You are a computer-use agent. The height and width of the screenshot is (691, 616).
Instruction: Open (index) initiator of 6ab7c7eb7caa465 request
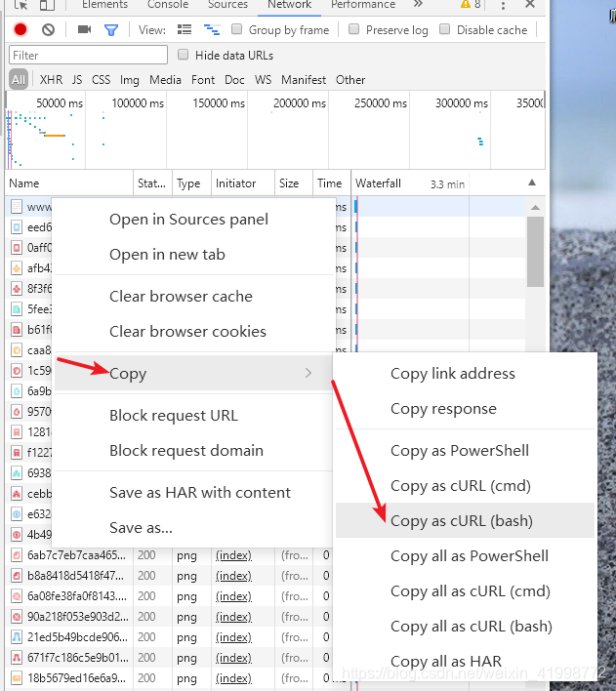coord(233,555)
